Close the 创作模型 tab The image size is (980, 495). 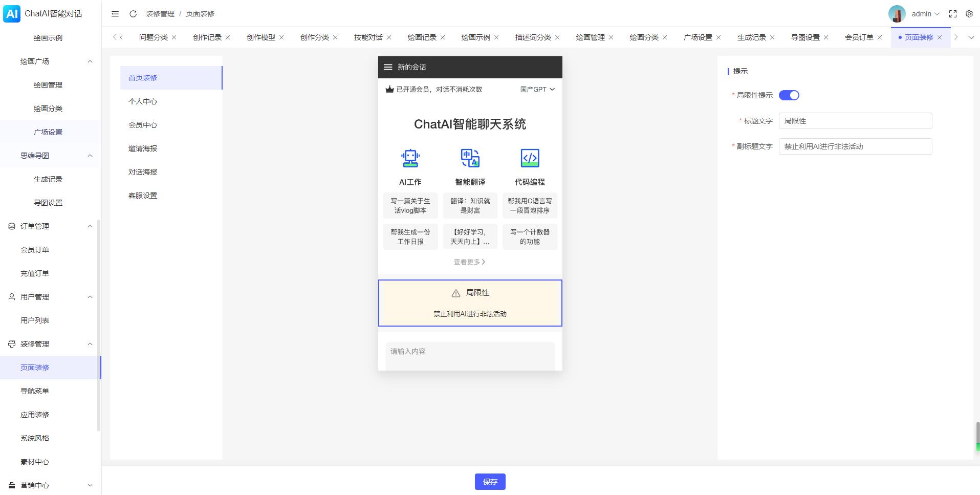pos(281,37)
